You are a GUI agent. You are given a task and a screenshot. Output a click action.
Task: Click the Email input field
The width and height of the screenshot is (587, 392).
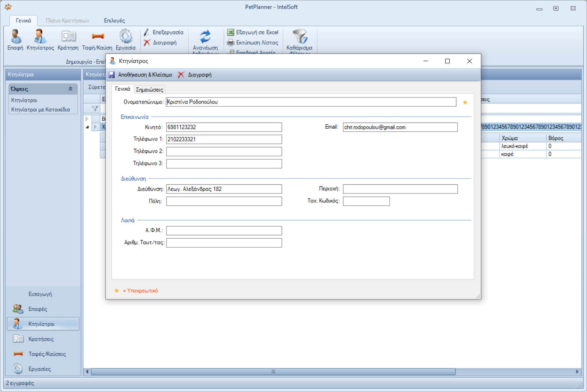tap(400, 127)
